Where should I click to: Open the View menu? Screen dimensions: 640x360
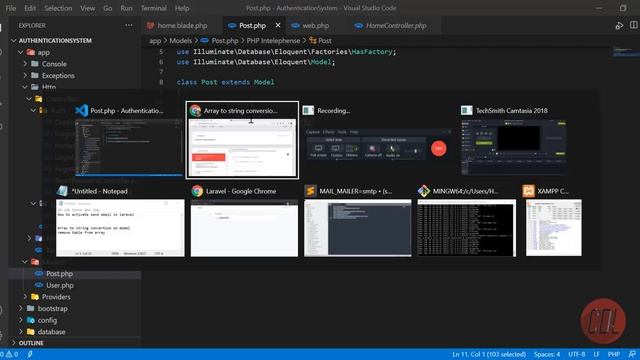[x=87, y=8]
